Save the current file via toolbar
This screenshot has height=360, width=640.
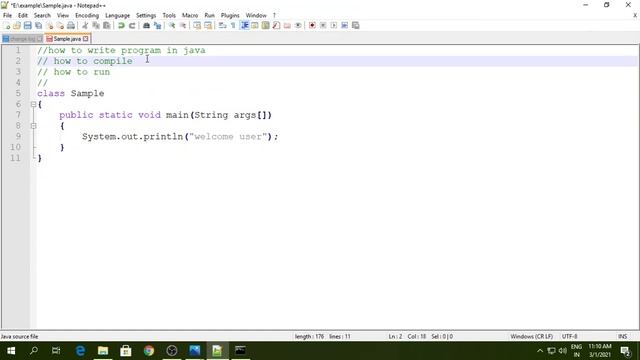point(27,25)
